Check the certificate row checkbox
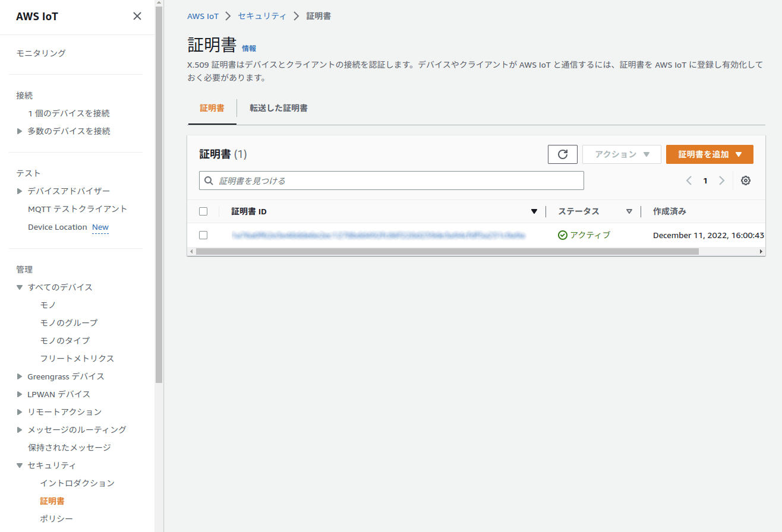782x532 pixels. 203,235
